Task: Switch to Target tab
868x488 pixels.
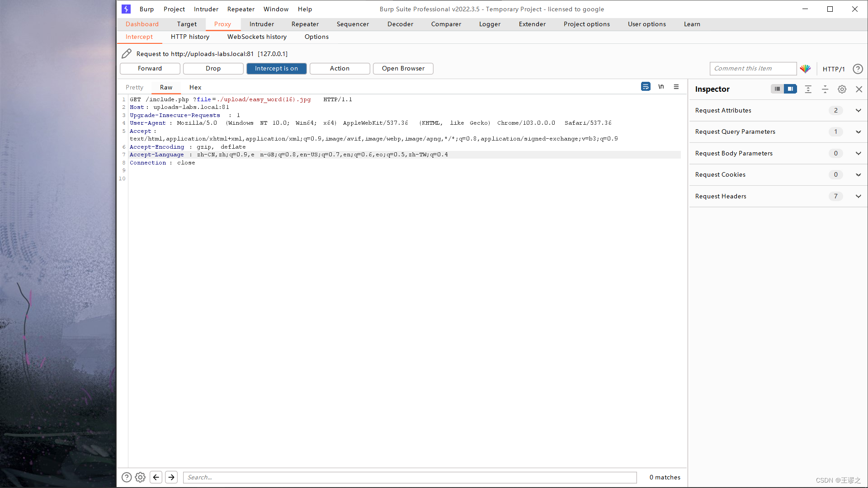Action: tap(187, 24)
